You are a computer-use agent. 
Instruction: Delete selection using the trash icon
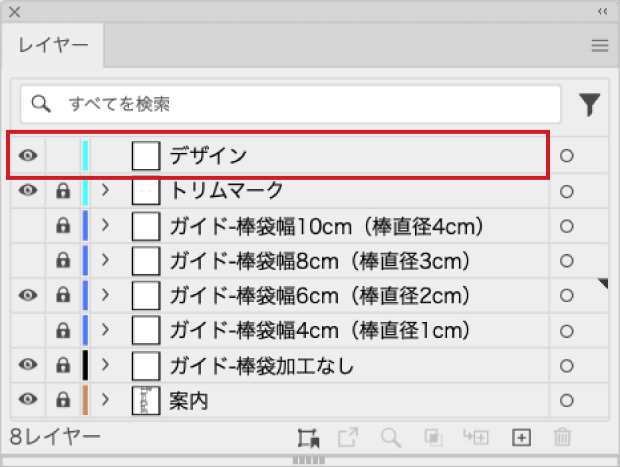(562, 437)
